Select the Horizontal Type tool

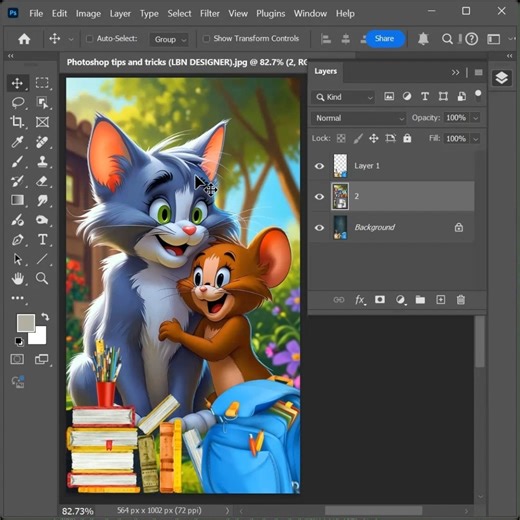(x=42, y=239)
